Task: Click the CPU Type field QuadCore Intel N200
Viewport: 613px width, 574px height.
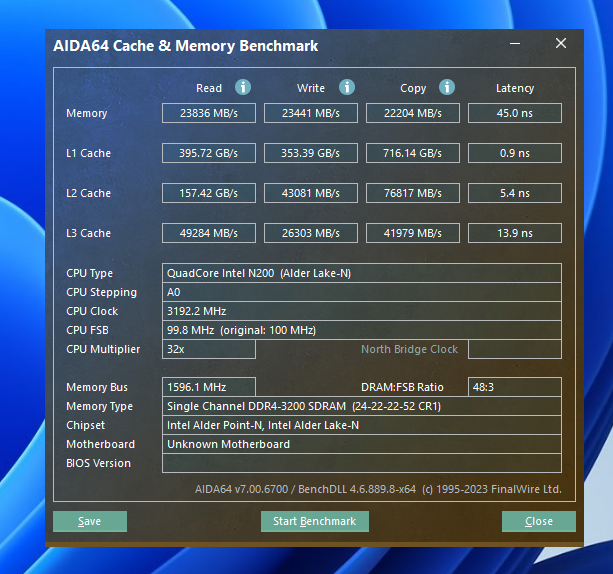Action: pos(362,273)
